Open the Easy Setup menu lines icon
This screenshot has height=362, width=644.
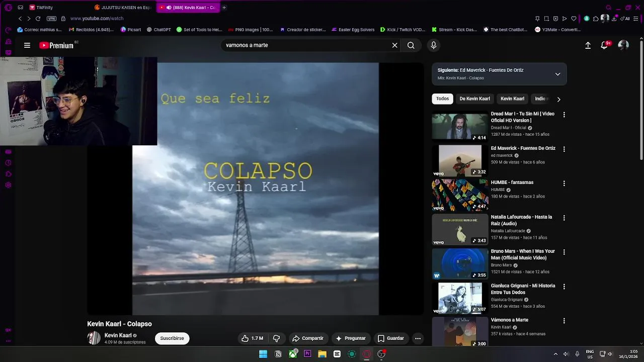pos(636,19)
